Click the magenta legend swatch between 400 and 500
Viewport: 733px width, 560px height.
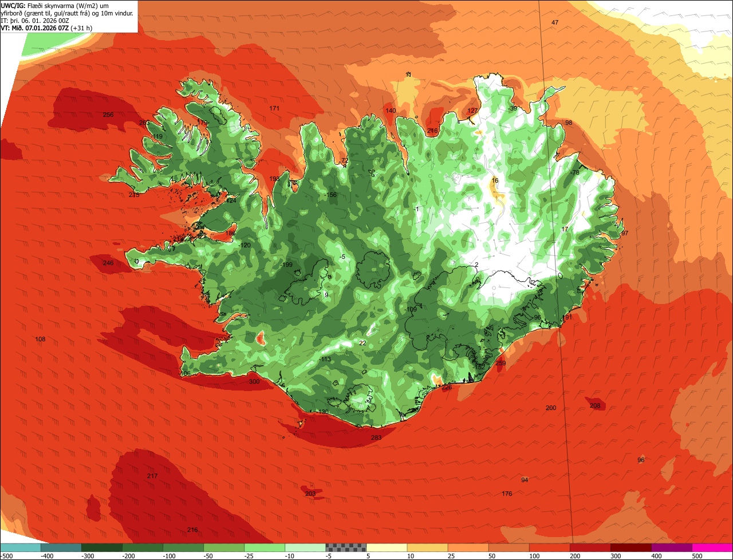(x=672, y=547)
